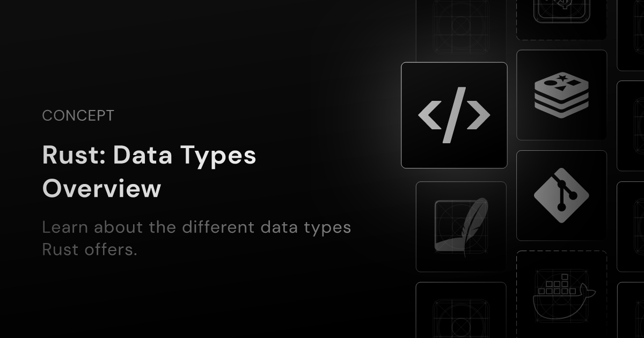This screenshot has width=644, height=338.
Task: Open the Docker whale icon tile
Action: (x=561, y=294)
